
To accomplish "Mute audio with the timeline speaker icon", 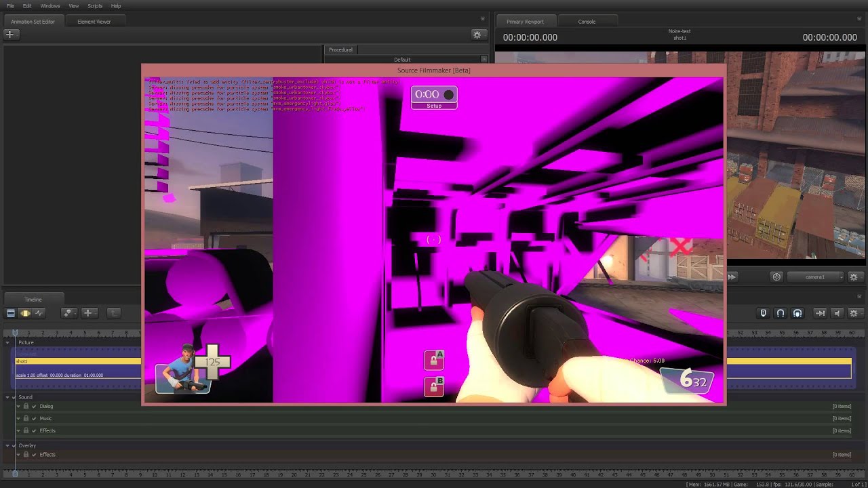I will pyautogui.click(x=837, y=313).
